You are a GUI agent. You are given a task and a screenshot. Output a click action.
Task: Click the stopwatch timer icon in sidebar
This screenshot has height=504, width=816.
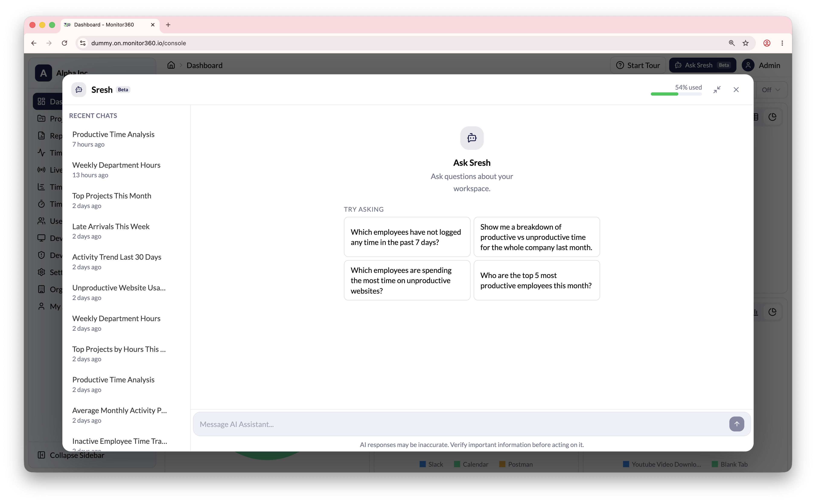[x=41, y=204]
